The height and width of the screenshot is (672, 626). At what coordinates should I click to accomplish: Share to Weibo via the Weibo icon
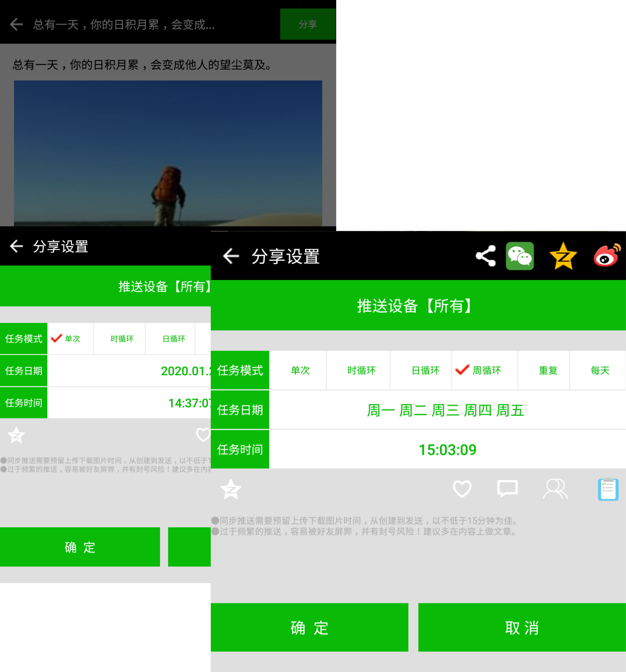[x=606, y=256]
